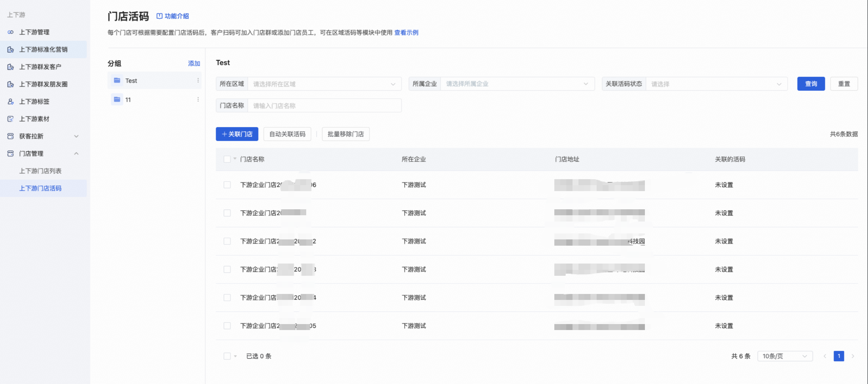The height and width of the screenshot is (384, 868).
Task: Click the 上下游管理 link icon
Action: (10, 32)
